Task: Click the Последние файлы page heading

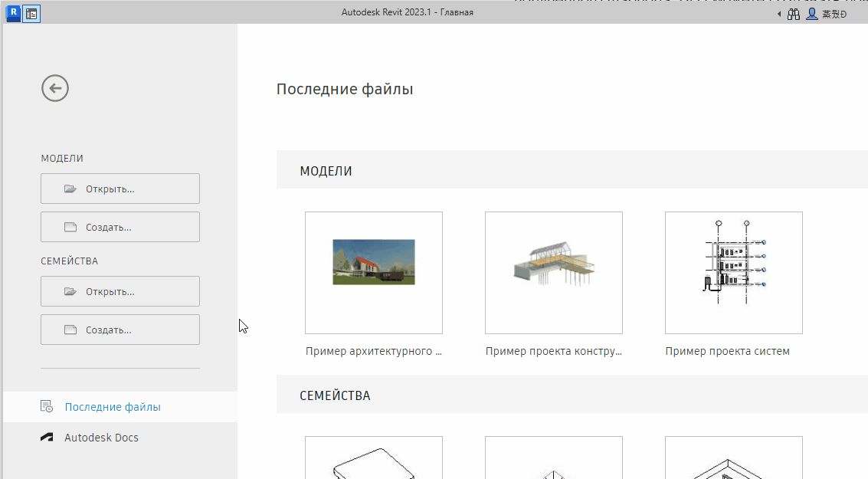Action: click(345, 89)
